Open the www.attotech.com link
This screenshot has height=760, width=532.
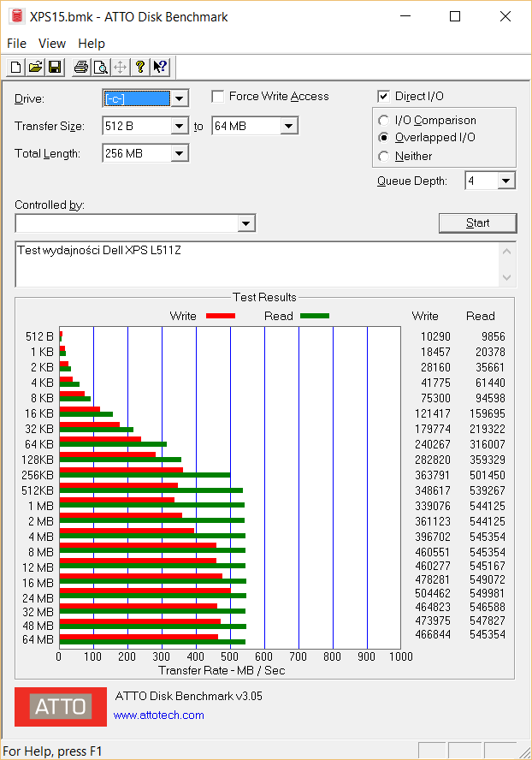point(158,715)
